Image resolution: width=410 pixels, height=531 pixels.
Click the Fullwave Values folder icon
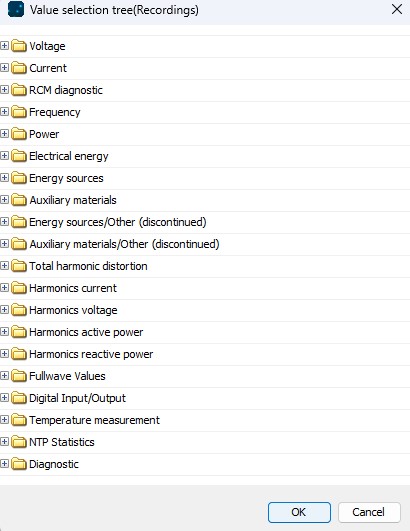click(19, 376)
